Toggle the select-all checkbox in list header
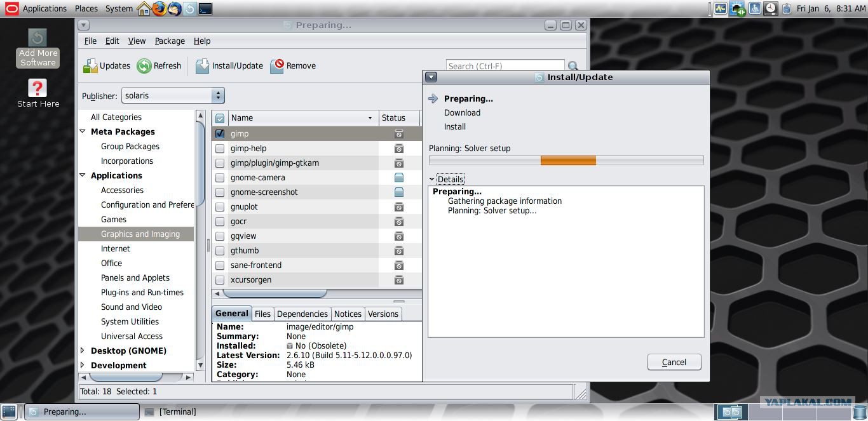The image size is (868, 421). tap(220, 118)
